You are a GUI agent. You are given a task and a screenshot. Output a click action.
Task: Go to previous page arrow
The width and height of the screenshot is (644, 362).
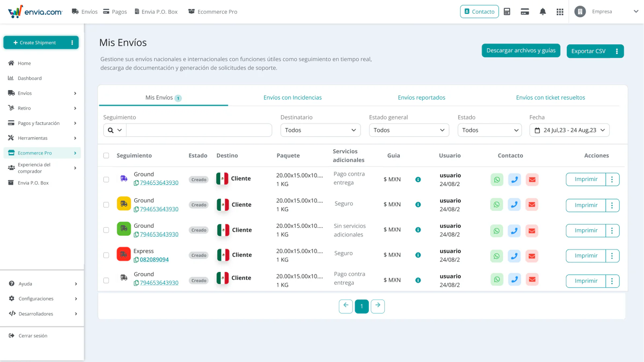[x=346, y=306]
